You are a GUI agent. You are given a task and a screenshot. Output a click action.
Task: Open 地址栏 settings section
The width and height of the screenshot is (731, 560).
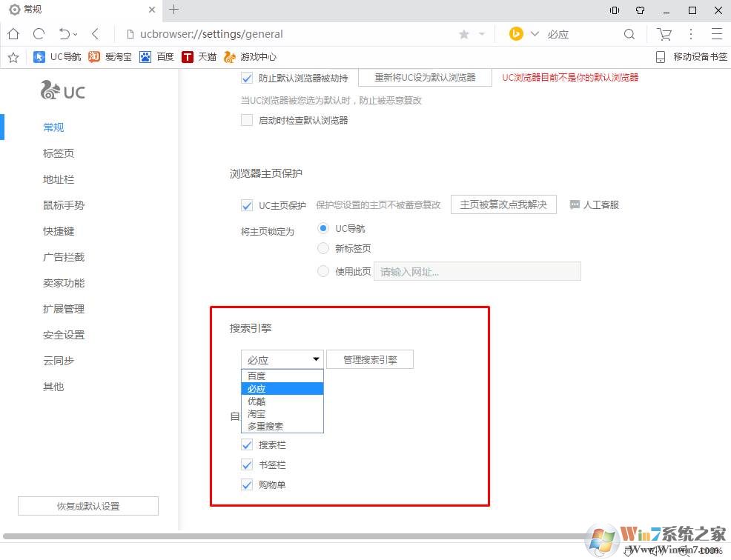(x=59, y=179)
